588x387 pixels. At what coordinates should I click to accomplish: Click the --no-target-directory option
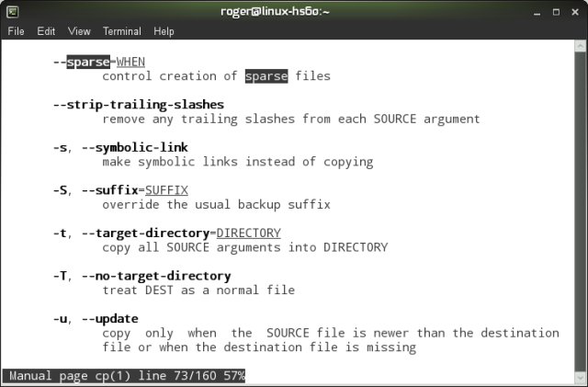pos(156,277)
